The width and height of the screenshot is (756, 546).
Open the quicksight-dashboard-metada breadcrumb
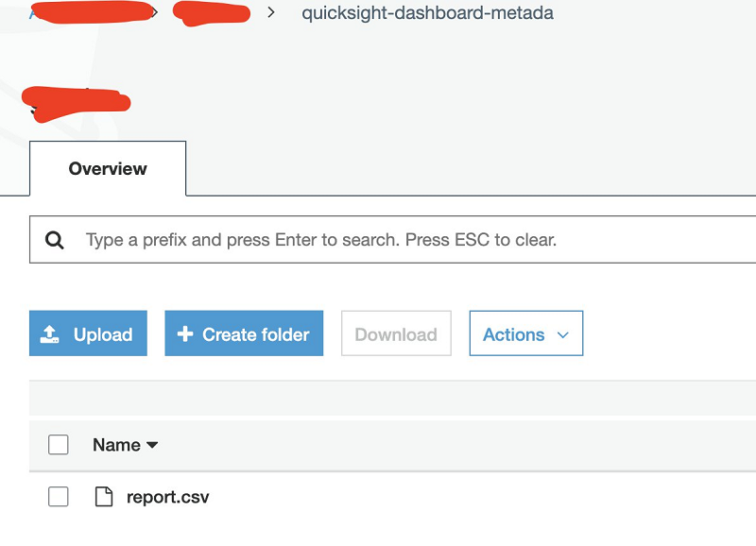(x=427, y=13)
